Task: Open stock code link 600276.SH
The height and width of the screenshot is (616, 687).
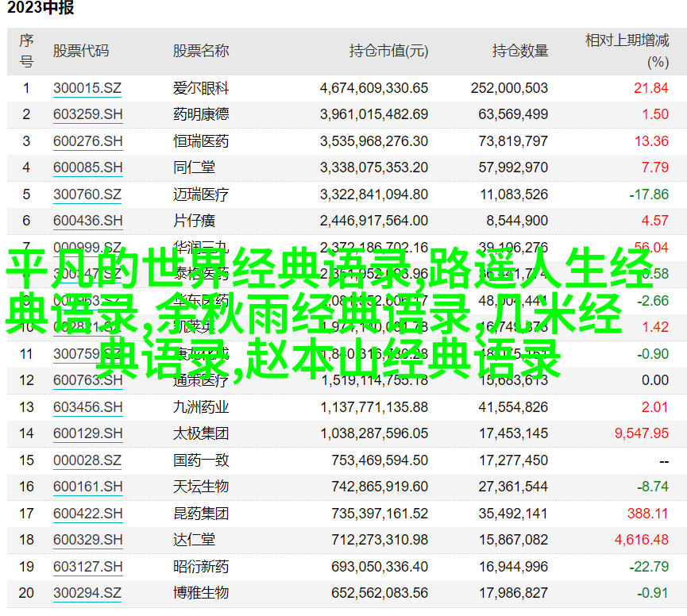Action: [x=87, y=141]
